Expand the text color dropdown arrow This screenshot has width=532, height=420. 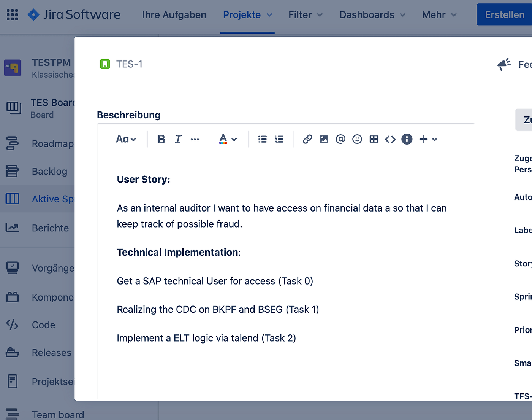pyautogui.click(x=234, y=139)
